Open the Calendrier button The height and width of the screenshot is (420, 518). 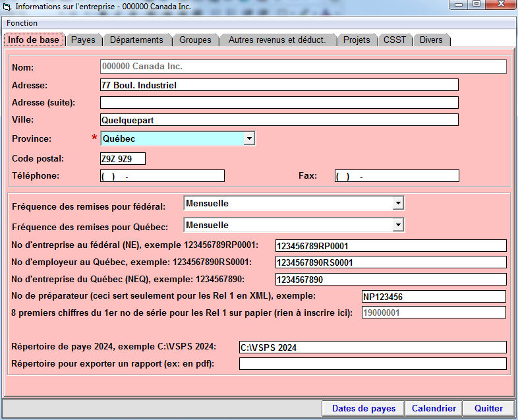[x=434, y=409]
